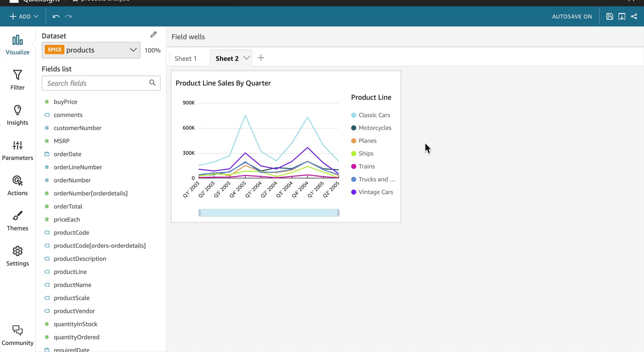Select Vintage Cars legend color dot

point(354,192)
